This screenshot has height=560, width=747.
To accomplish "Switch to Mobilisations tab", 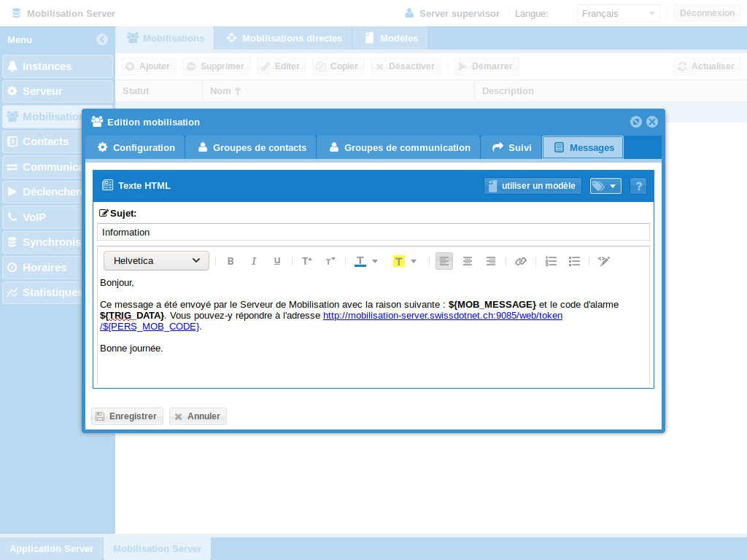I will tap(166, 38).
